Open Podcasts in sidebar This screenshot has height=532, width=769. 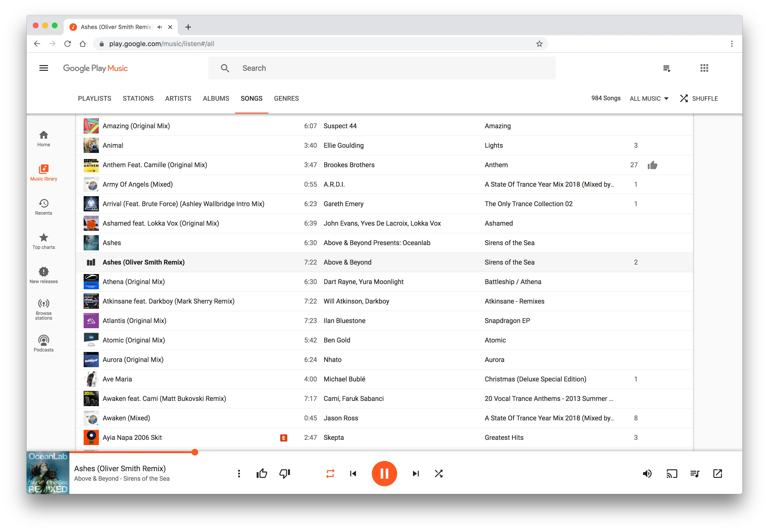(44, 344)
